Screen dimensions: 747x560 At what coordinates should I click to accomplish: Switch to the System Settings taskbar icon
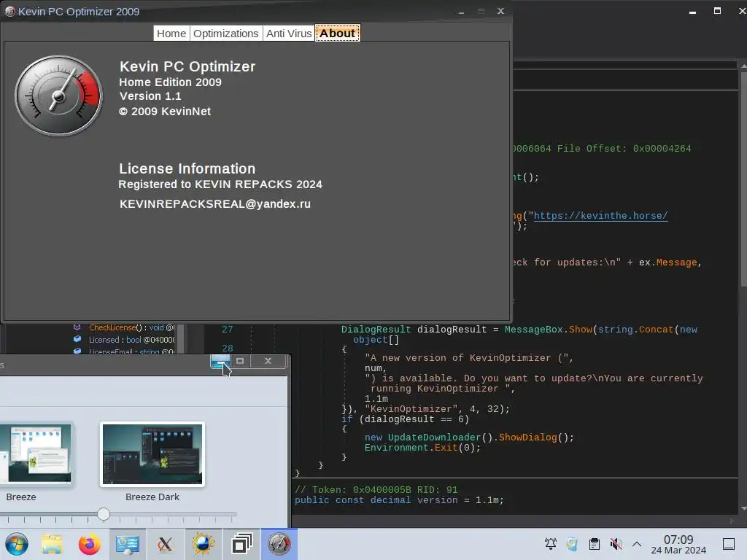point(127,544)
